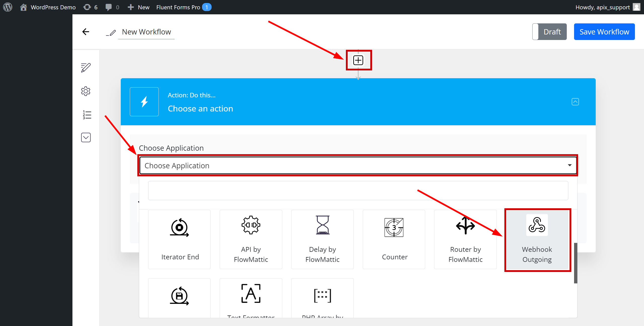Open Howdy, apix_support account menu
The width and height of the screenshot is (644, 326).
coord(608,7)
